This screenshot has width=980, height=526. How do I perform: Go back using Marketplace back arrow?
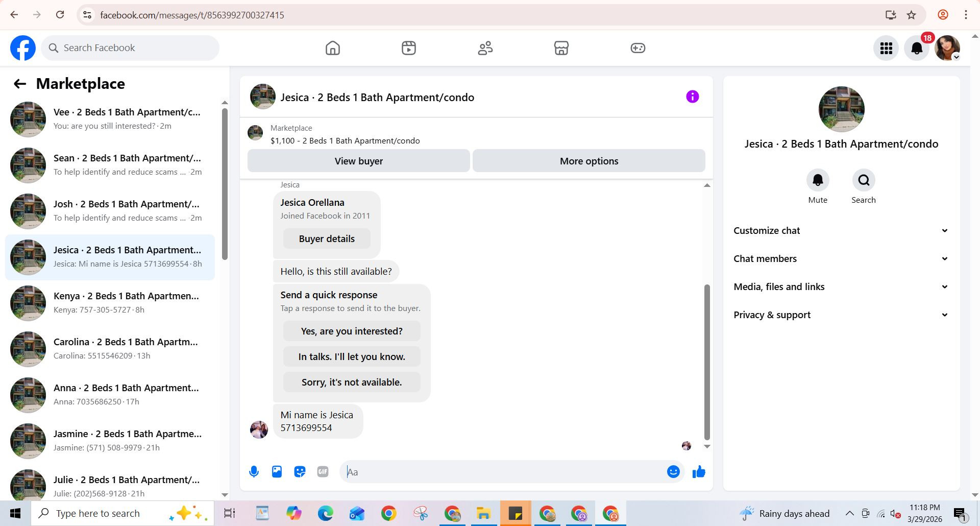pos(20,84)
